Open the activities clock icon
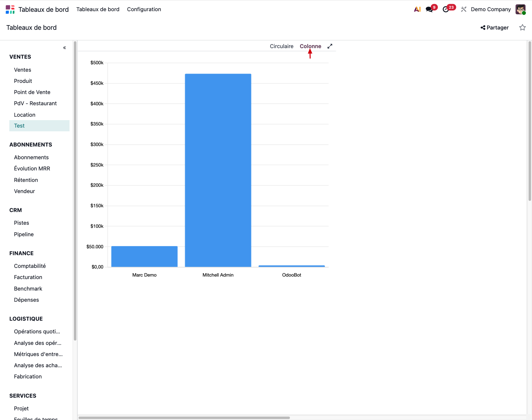The image size is (532, 420). 446,9
